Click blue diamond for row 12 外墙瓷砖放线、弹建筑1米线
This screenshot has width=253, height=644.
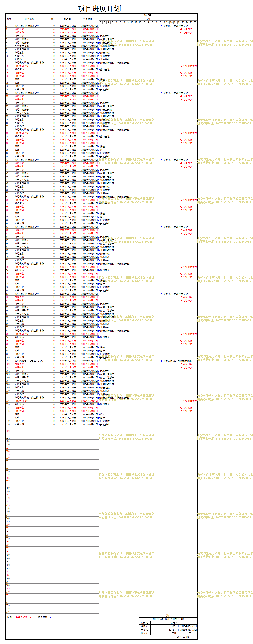(99, 63)
